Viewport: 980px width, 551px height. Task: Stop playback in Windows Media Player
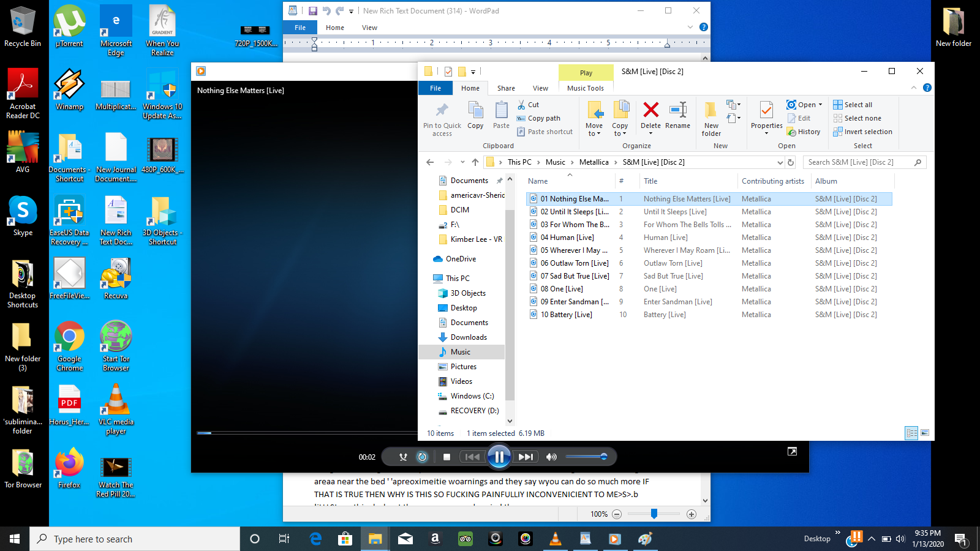tap(447, 457)
